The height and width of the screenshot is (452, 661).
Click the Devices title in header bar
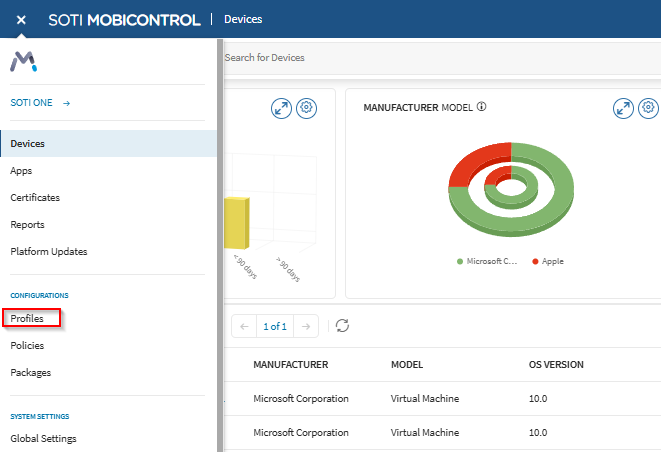[x=243, y=19]
